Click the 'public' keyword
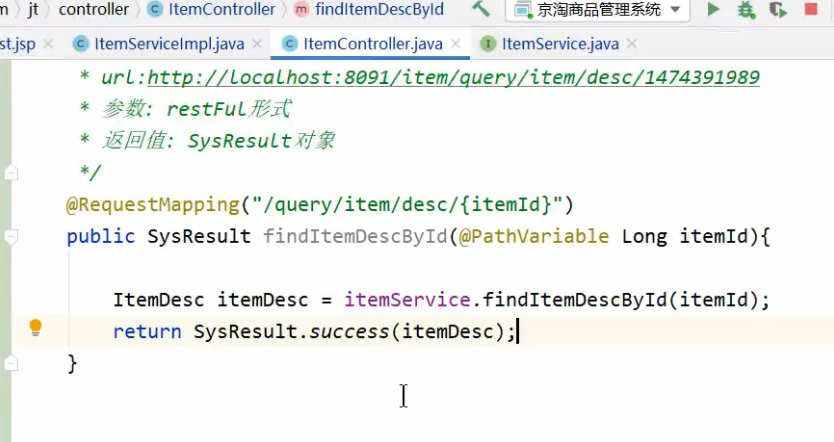The image size is (834, 442). [101, 237]
